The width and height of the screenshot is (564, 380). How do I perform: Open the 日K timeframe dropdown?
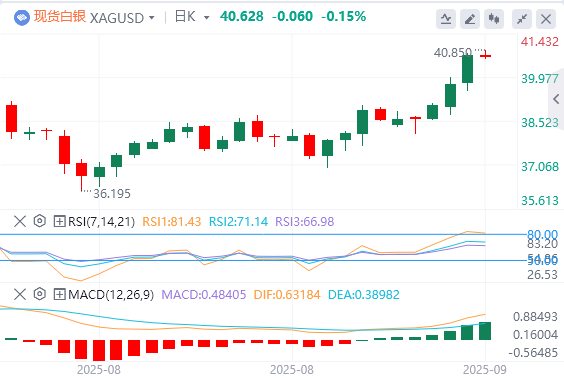click(192, 17)
